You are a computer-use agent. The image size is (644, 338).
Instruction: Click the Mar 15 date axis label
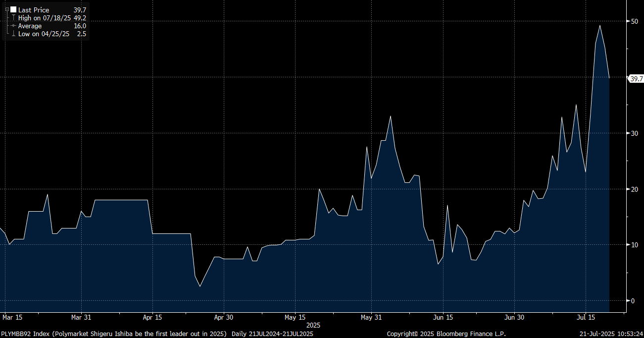coord(13,317)
